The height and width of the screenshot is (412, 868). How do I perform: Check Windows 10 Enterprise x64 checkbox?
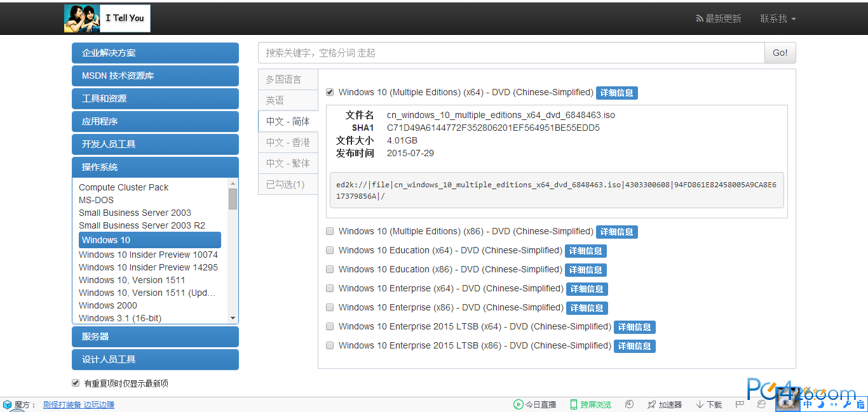point(330,288)
